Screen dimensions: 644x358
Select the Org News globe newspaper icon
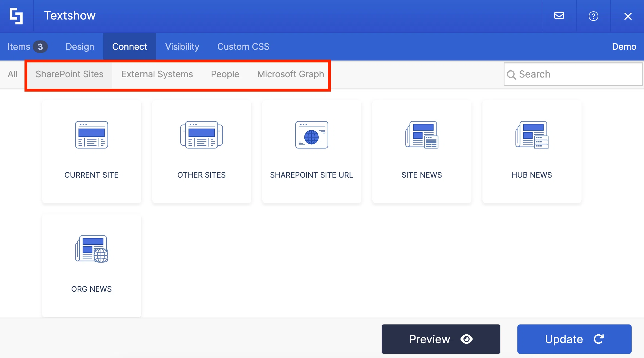[x=92, y=249]
